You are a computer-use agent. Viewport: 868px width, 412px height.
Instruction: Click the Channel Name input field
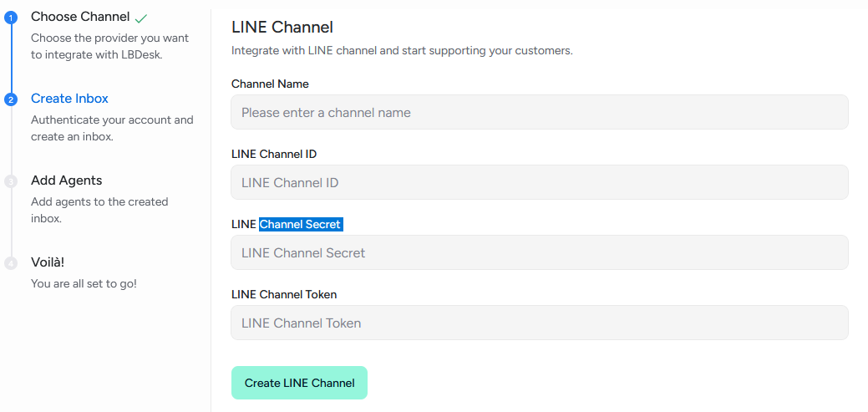pos(539,112)
